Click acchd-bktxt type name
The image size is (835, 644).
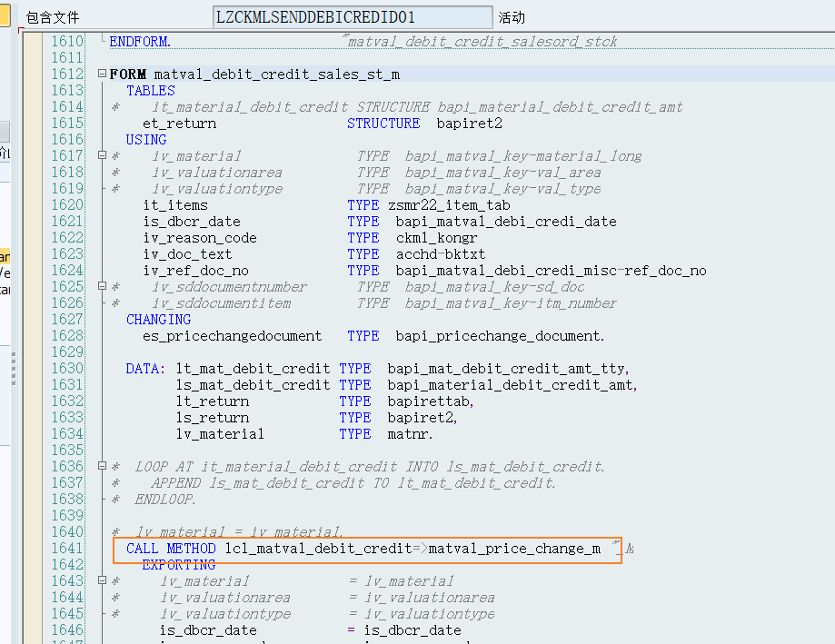click(441, 254)
